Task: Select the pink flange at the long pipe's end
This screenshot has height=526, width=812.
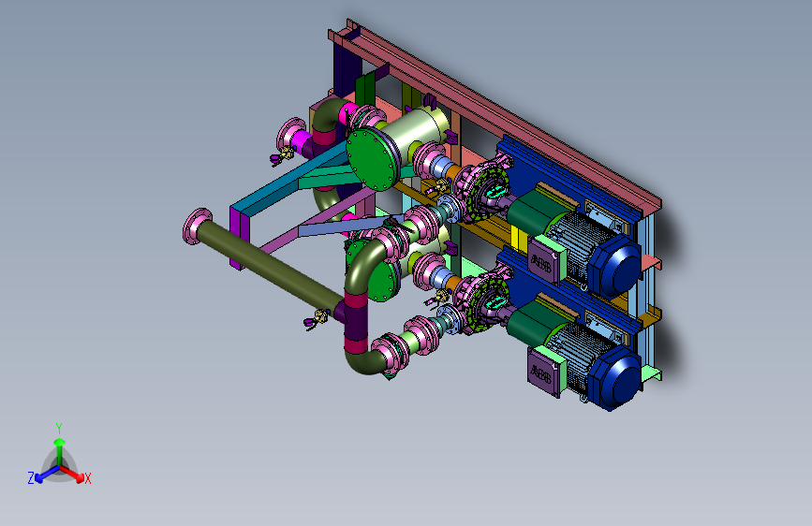Action: click(x=196, y=226)
